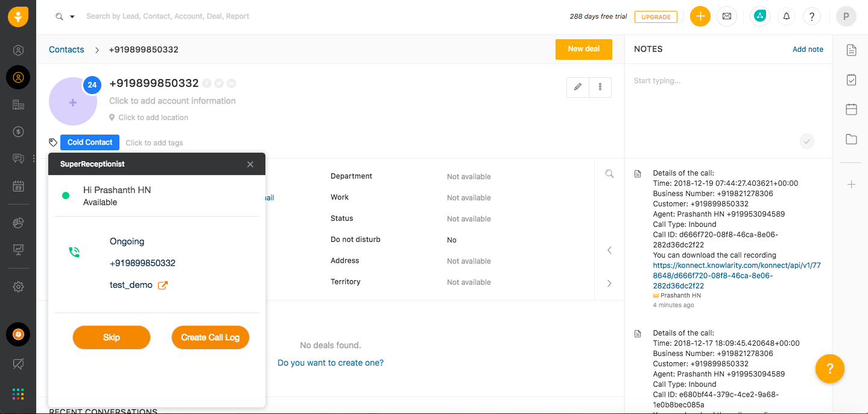Open test_demo external link icon
The image size is (868, 414).
[x=163, y=285]
